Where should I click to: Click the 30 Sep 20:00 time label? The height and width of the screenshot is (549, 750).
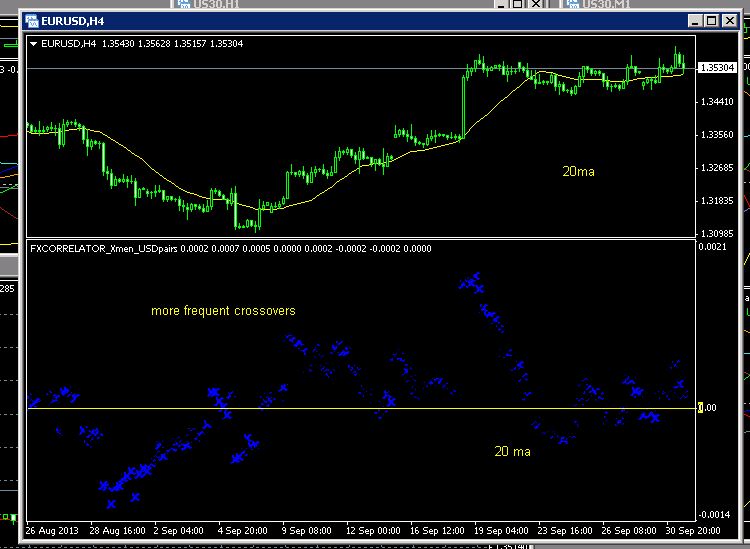tap(693, 531)
